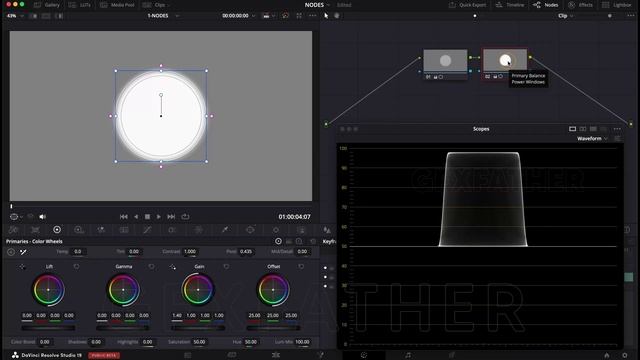
Task: Toggle the Gallery panel
Action: [47, 5]
